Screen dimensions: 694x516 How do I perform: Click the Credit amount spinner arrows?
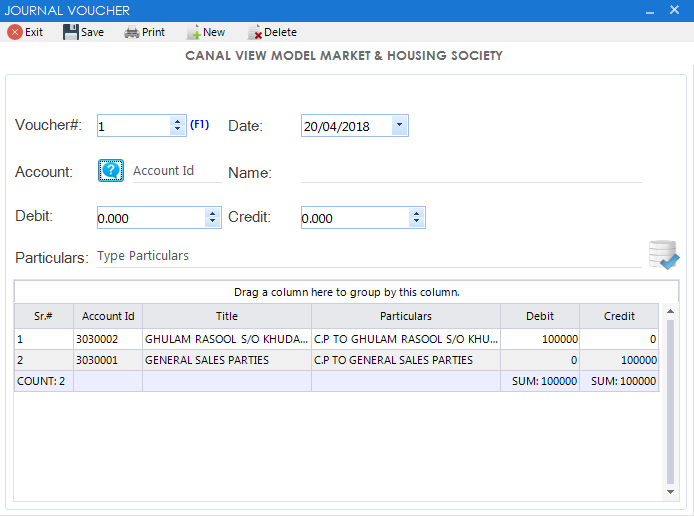416,218
